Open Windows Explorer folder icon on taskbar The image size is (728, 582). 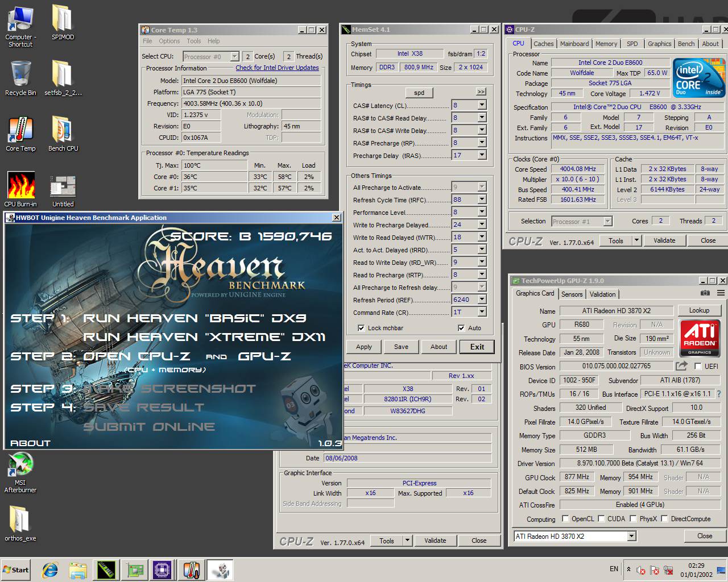click(x=78, y=570)
